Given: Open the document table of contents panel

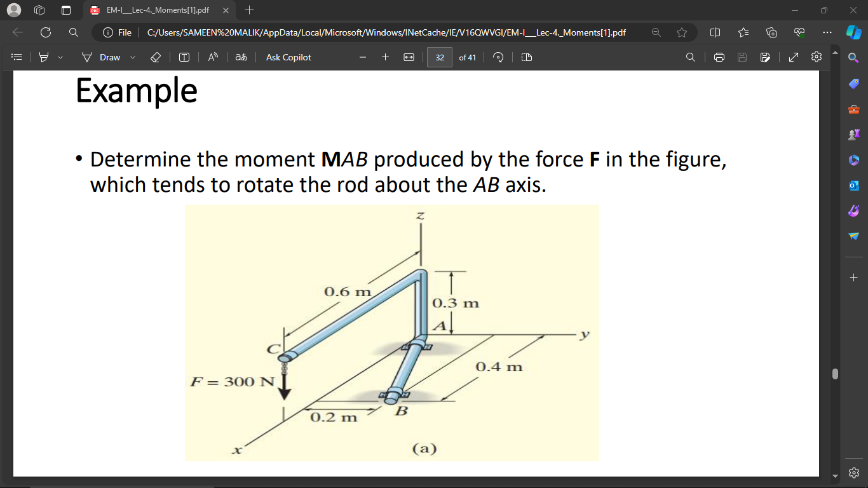Looking at the screenshot, I should (x=17, y=57).
